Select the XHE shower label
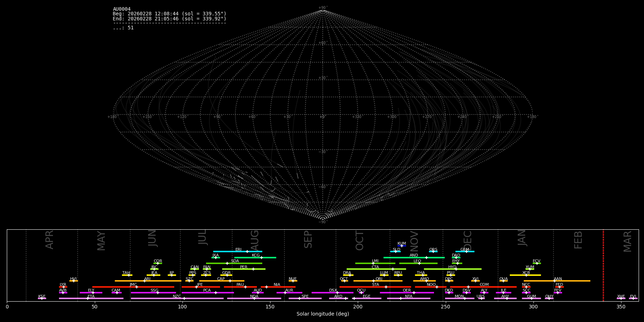The image size is (644, 322). (621, 297)
